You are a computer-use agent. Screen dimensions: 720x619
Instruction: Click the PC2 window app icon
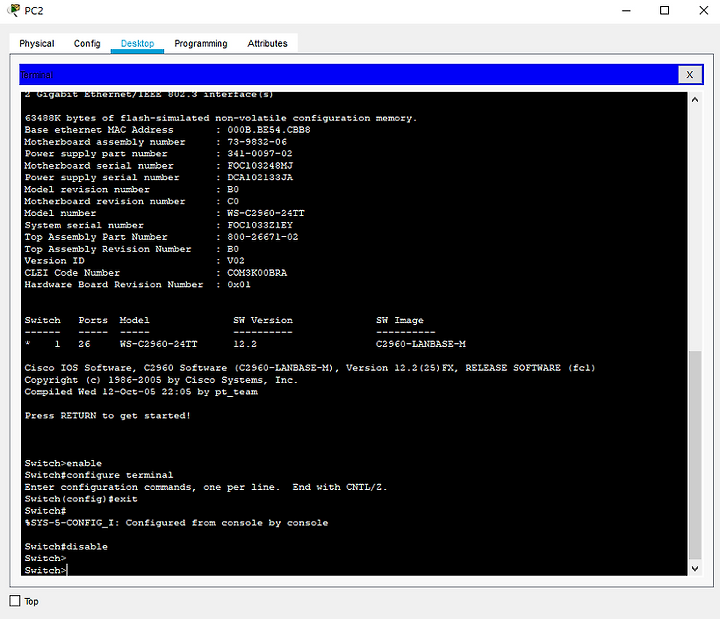point(14,10)
